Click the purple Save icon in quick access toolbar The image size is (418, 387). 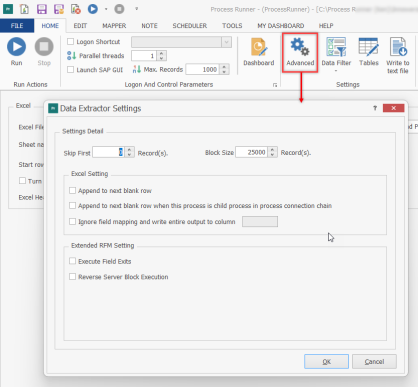coord(42,9)
